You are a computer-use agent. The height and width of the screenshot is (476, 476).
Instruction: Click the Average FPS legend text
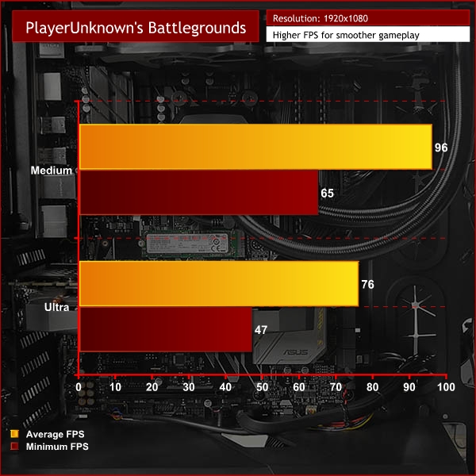(56, 434)
